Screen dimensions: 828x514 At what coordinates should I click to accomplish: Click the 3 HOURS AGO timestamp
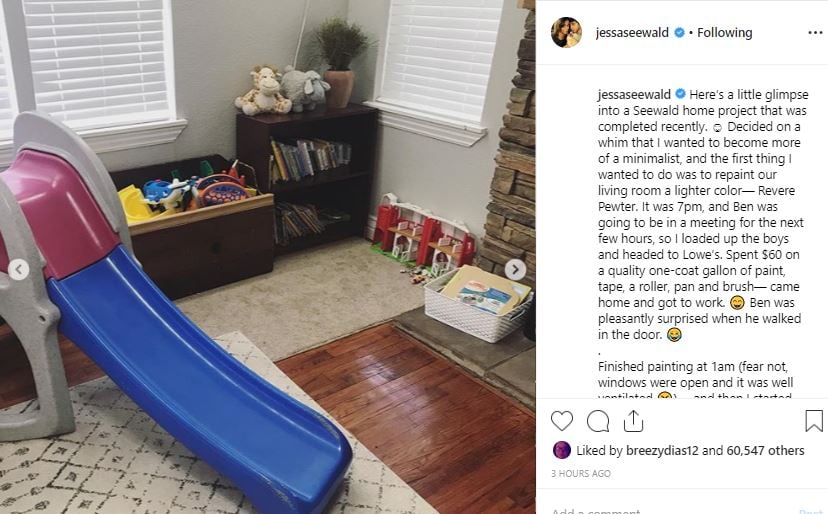[581, 474]
